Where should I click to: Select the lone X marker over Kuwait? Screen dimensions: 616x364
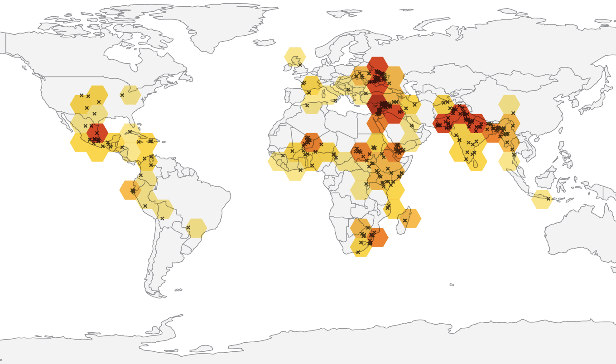pyautogui.click(x=412, y=125)
